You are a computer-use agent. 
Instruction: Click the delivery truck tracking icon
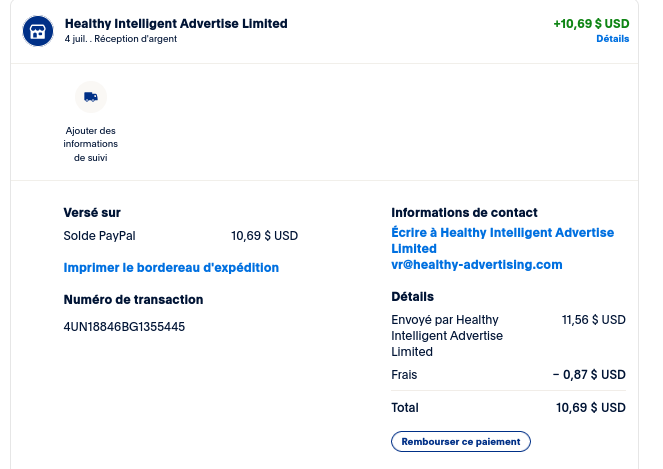91,97
